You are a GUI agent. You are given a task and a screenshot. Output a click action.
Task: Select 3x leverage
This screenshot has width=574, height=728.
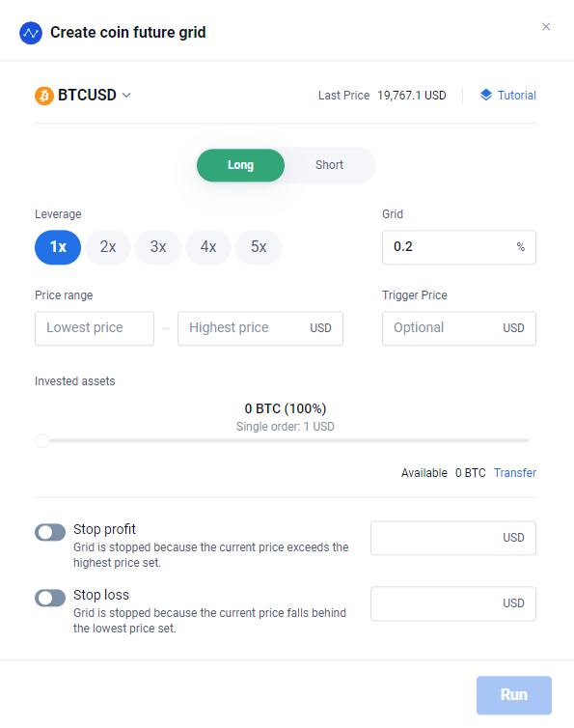click(158, 247)
